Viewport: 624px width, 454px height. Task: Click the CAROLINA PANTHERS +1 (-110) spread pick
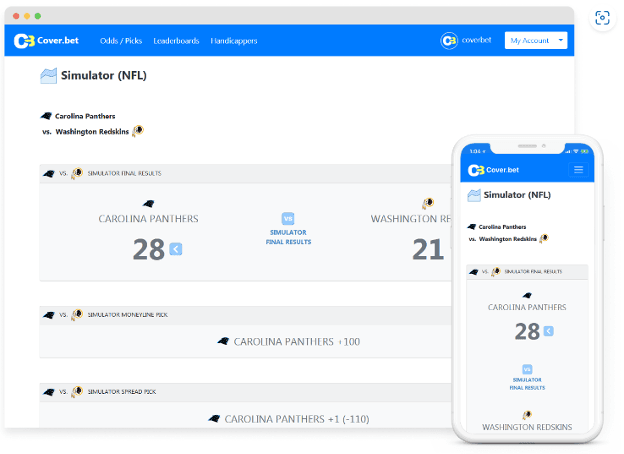point(297,419)
